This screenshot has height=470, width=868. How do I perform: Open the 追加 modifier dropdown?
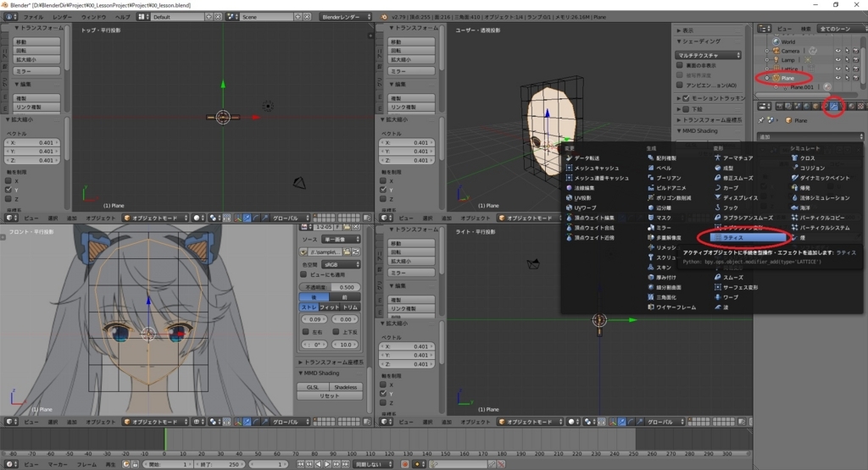point(810,136)
